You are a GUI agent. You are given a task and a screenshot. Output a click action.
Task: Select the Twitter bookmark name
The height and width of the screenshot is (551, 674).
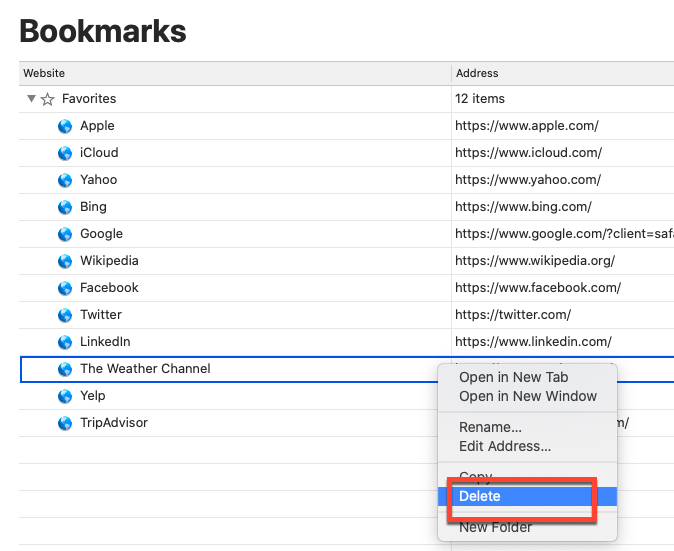coord(101,315)
